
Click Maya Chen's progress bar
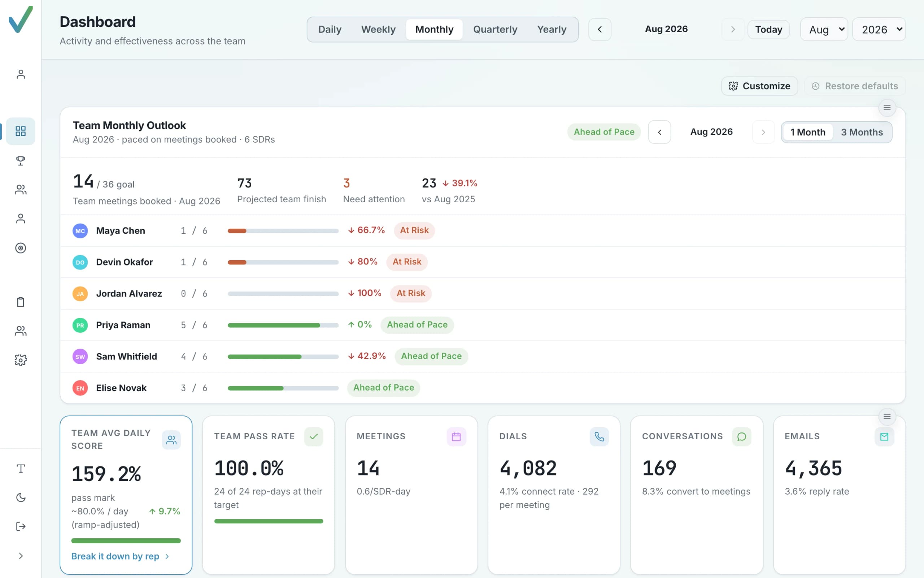pyautogui.click(x=283, y=231)
